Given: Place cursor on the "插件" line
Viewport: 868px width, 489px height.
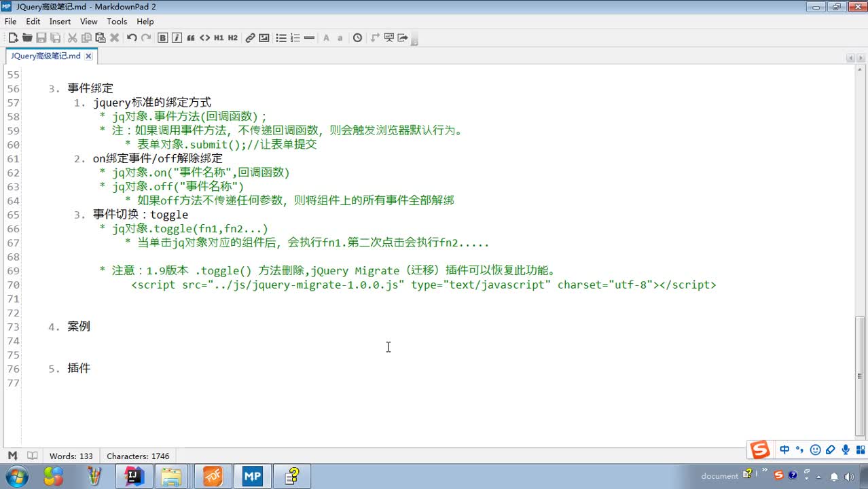Looking at the screenshot, I should pyautogui.click(x=79, y=369).
